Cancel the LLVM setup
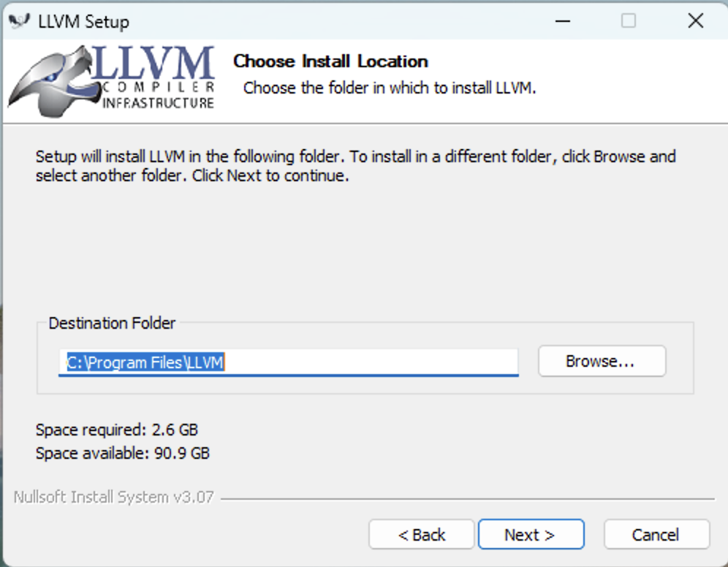The image size is (728, 567). 656,535
